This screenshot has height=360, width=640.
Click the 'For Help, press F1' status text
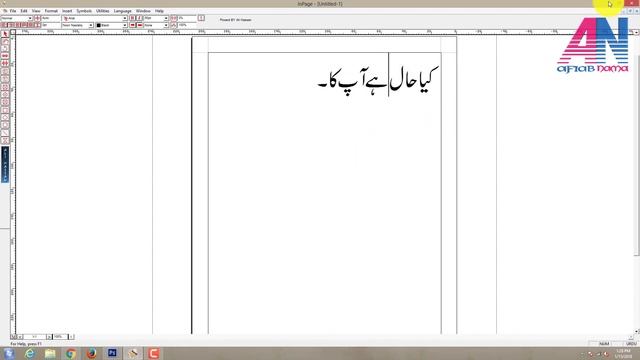pos(26,344)
